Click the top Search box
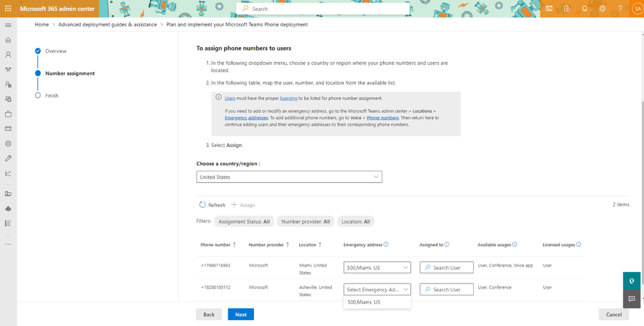The height and width of the screenshot is (326, 644). click(323, 8)
